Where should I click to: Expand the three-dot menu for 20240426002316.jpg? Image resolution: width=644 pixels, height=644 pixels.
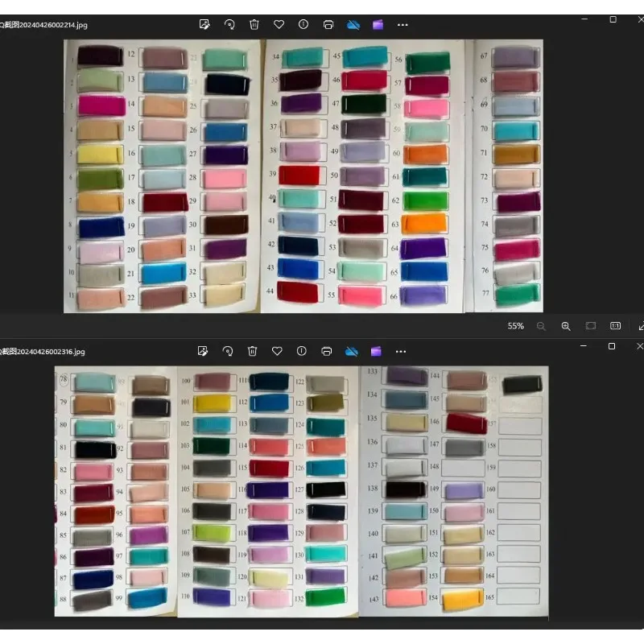401,352
